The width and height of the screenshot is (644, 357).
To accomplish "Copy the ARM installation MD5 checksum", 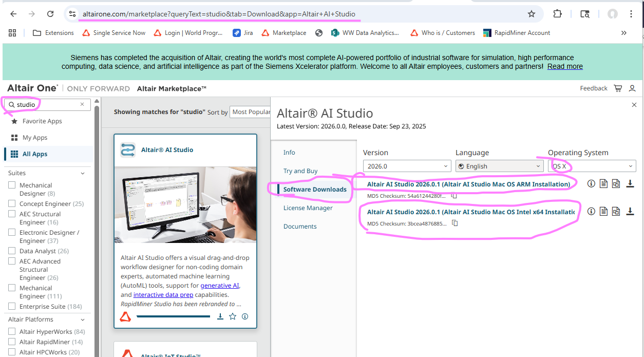I will click(x=454, y=196).
